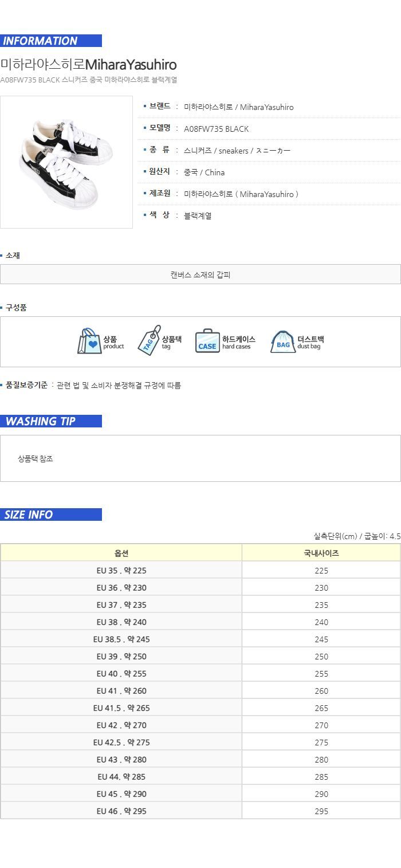Image resolution: width=401 pixels, height=868 pixels.
Task: Pick the EU 46 약 295 size
Action: (121, 811)
